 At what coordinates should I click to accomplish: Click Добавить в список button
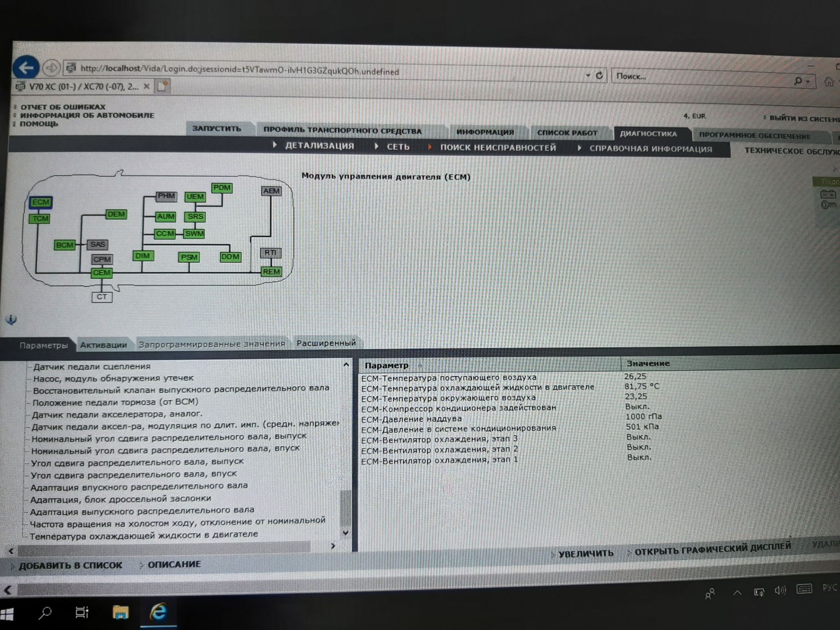[70, 565]
